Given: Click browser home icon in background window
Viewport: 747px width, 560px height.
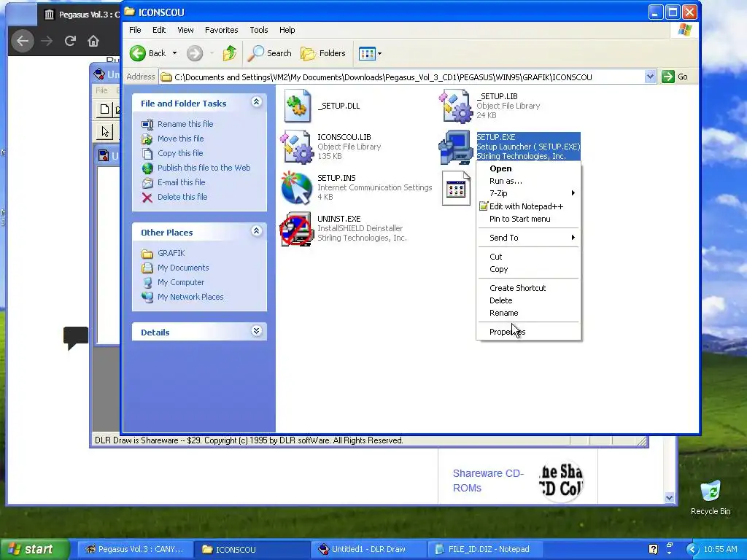Looking at the screenshot, I should tap(93, 41).
